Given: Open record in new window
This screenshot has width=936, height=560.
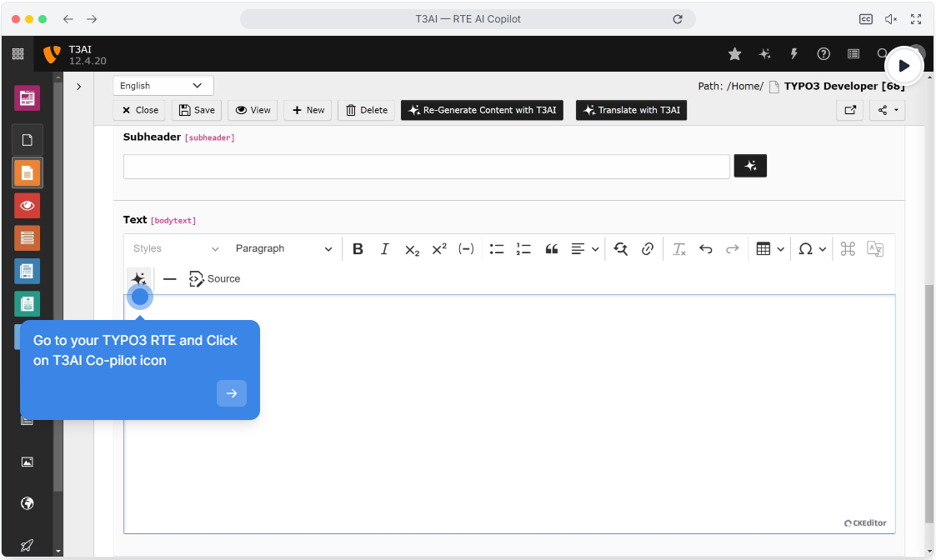Looking at the screenshot, I should pos(850,110).
